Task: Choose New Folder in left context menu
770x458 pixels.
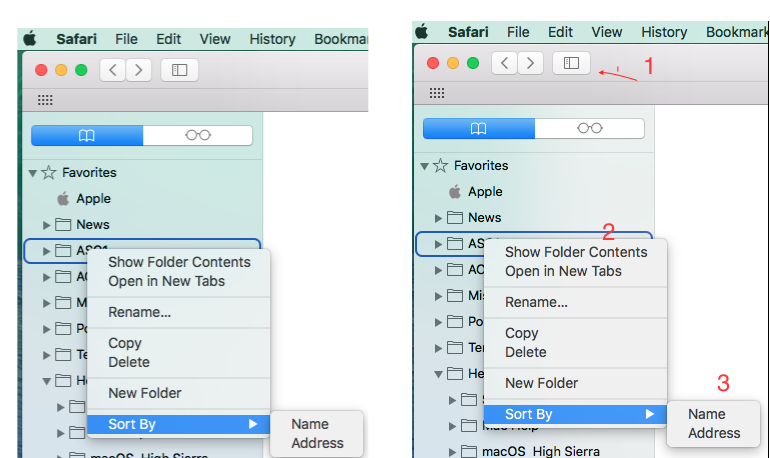Action: (x=179, y=393)
